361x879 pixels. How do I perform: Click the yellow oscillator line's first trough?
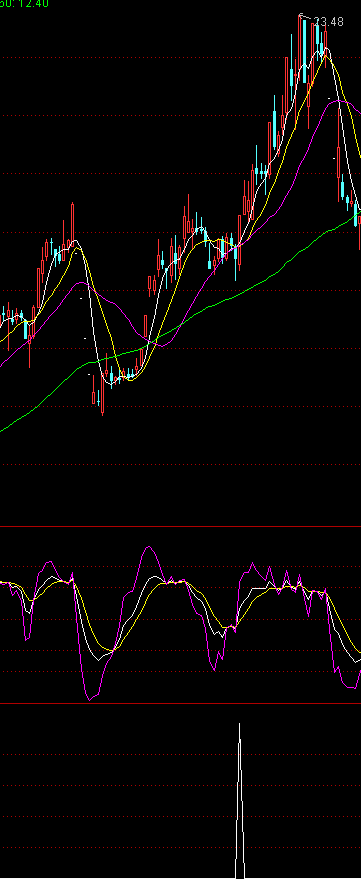[31, 600]
